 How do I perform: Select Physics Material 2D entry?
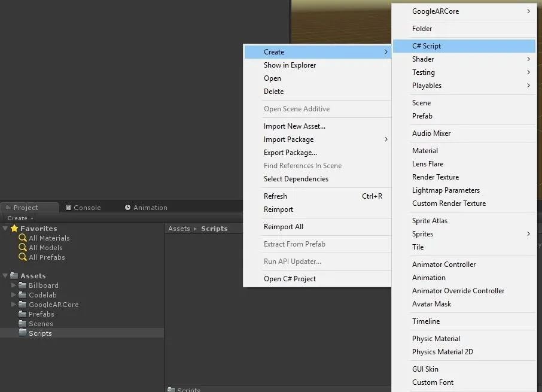464,352
